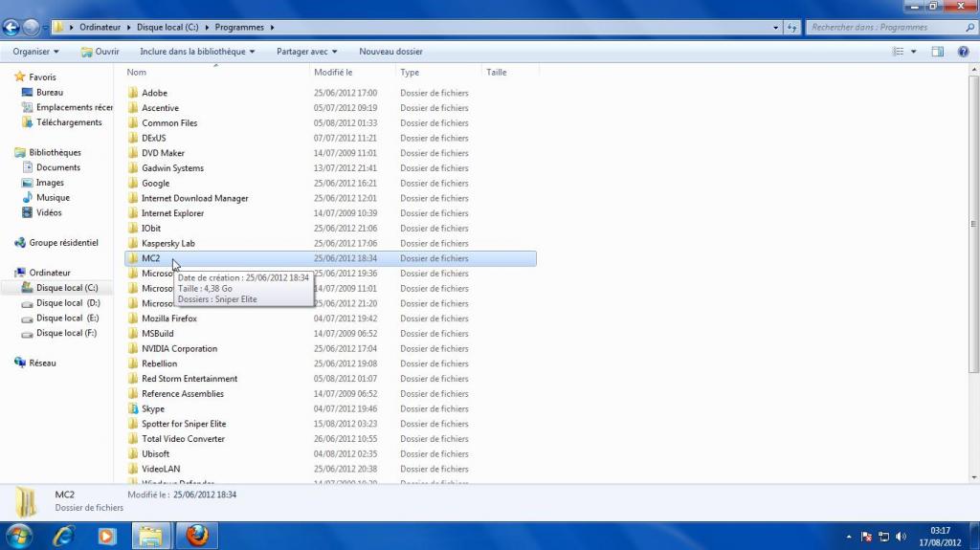Click Ordinateur in the address breadcrumb
This screenshot has width=980, height=550.
coord(100,28)
